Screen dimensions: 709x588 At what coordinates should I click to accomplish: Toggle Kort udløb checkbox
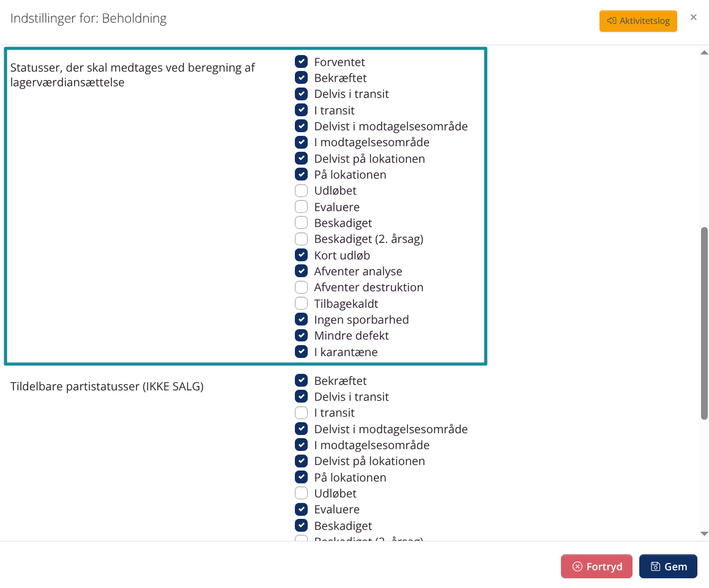tap(301, 255)
